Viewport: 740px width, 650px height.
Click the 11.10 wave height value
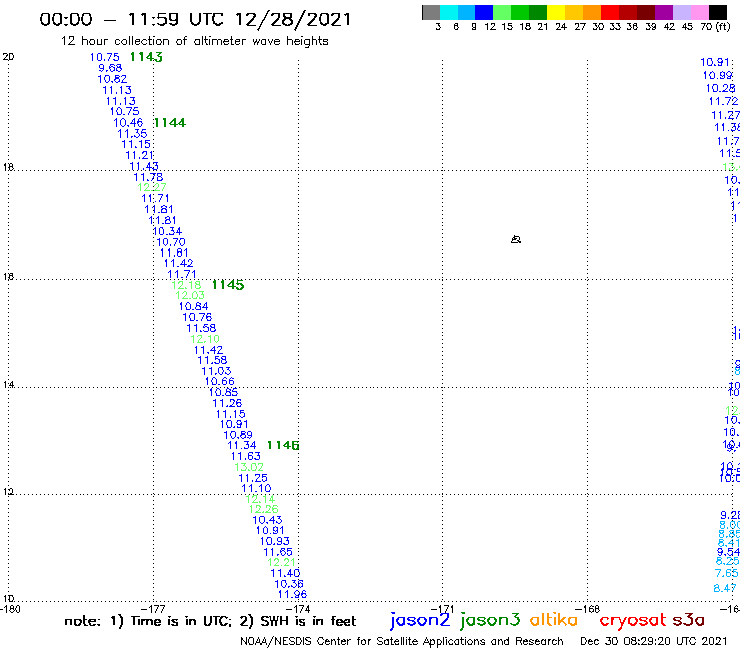click(x=256, y=489)
